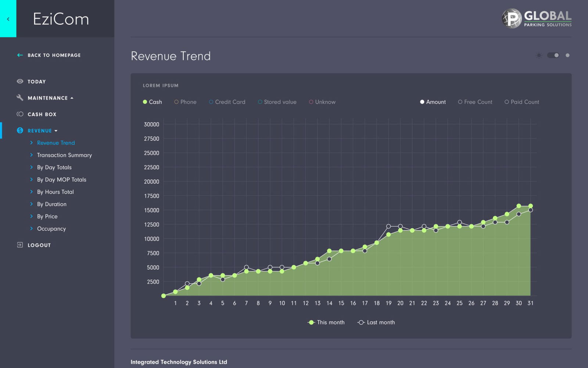Go back to homepage link
588x368 pixels.
(x=54, y=55)
